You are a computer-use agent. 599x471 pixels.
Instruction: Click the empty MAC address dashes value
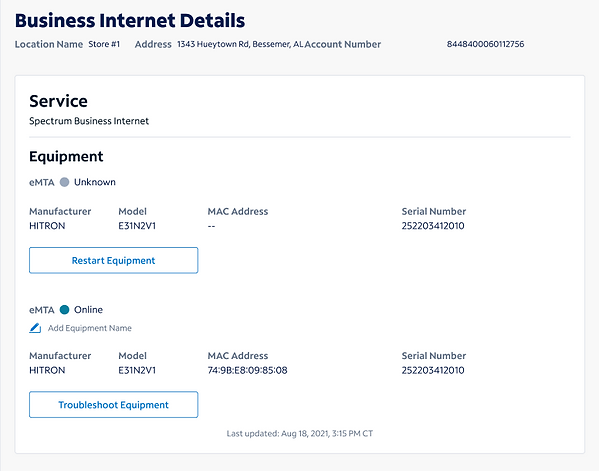(211, 226)
